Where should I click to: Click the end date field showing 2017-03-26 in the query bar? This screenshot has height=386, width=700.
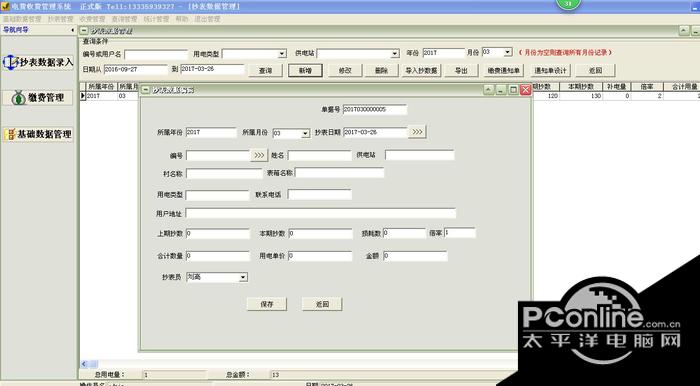click(212, 70)
